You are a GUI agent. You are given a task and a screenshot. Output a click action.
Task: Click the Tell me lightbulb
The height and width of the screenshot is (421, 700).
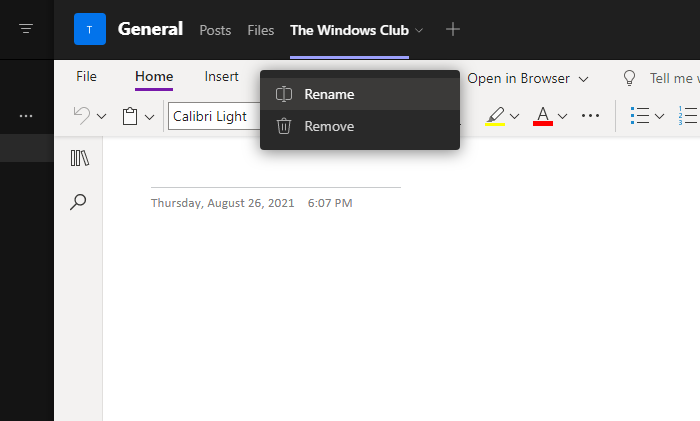pos(630,78)
